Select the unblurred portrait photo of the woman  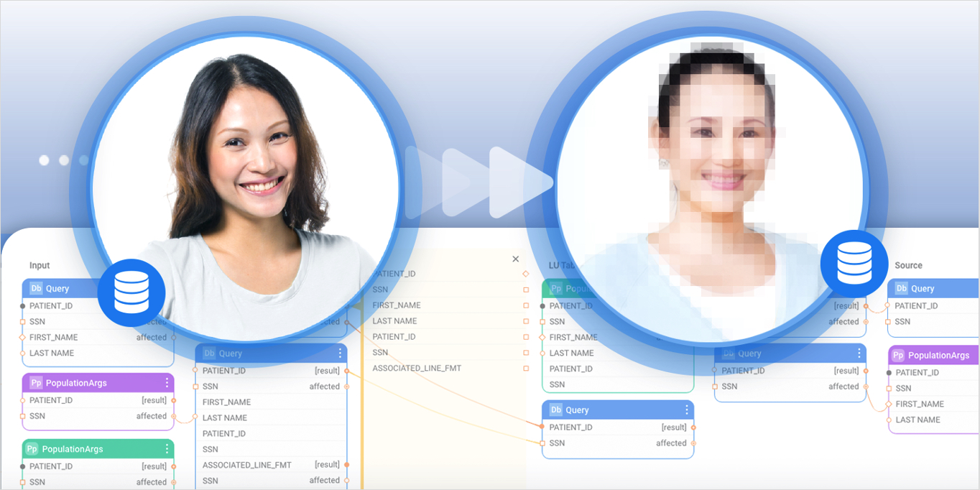(x=245, y=190)
